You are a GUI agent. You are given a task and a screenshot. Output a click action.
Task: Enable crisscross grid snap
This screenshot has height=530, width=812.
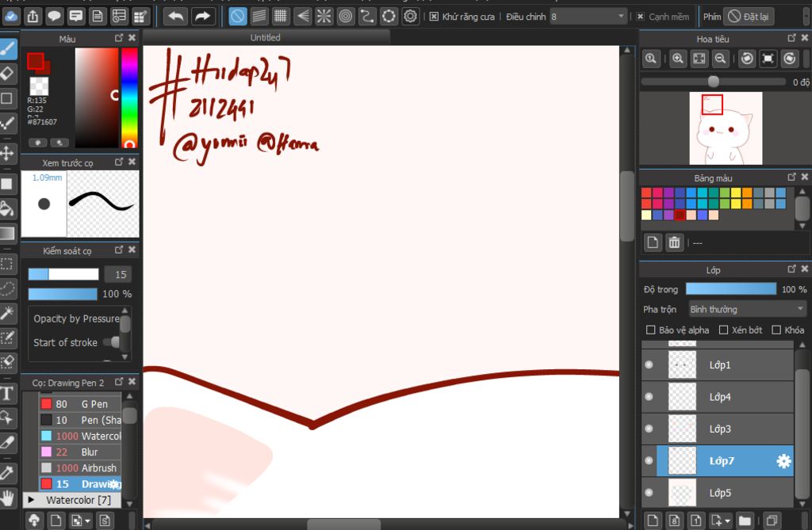[281, 17]
